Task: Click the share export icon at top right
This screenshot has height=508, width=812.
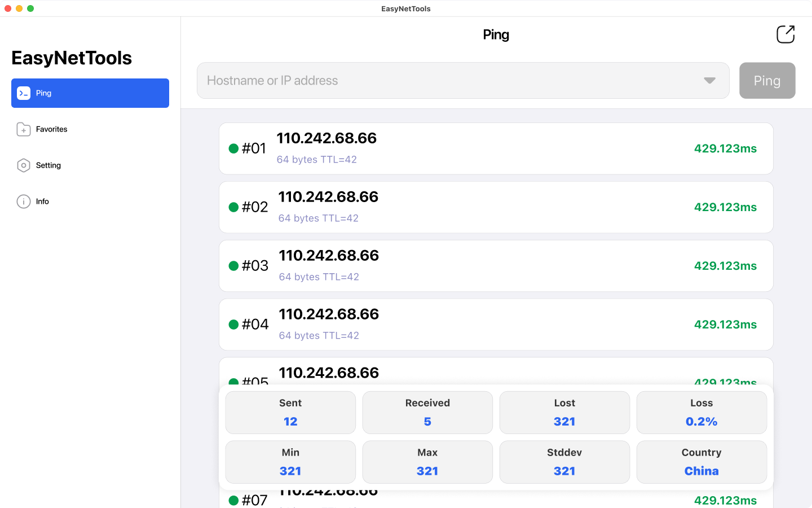Action: (785, 34)
